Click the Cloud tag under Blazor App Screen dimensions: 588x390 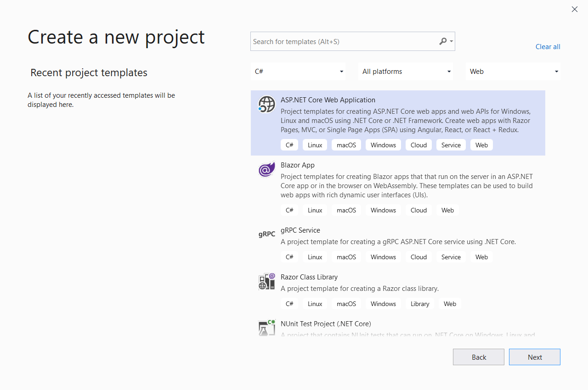coord(418,210)
